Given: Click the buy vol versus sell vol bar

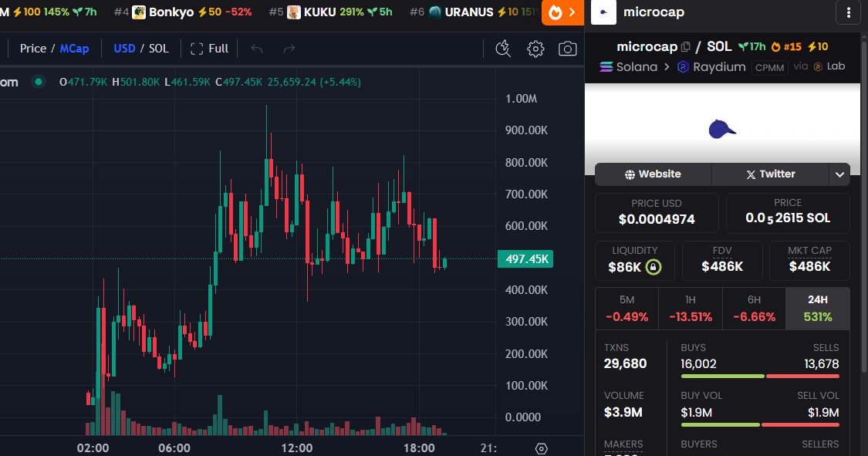Looking at the screenshot, I should pyautogui.click(x=760, y=425).
